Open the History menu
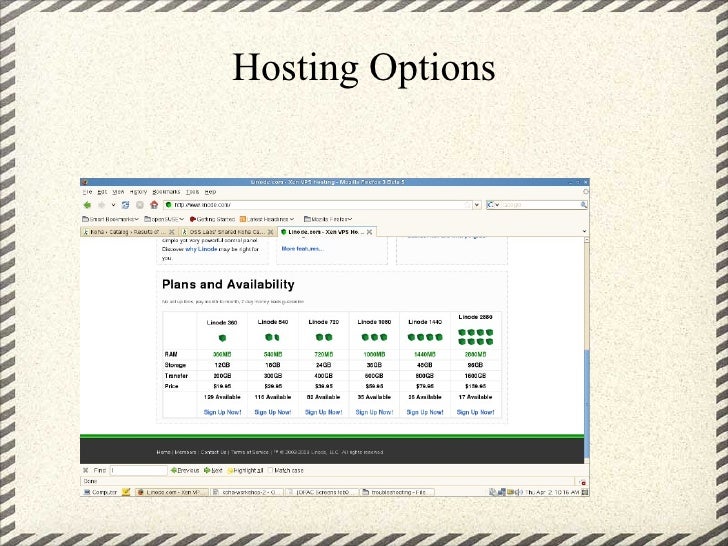The height and width of the screenshot is (546, 728). [x=138, y=192]
